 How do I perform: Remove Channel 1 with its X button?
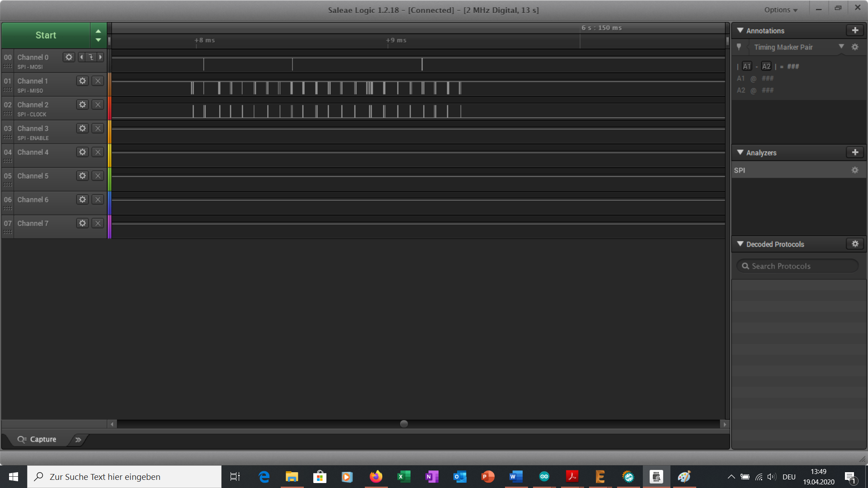tap(98, 81)
